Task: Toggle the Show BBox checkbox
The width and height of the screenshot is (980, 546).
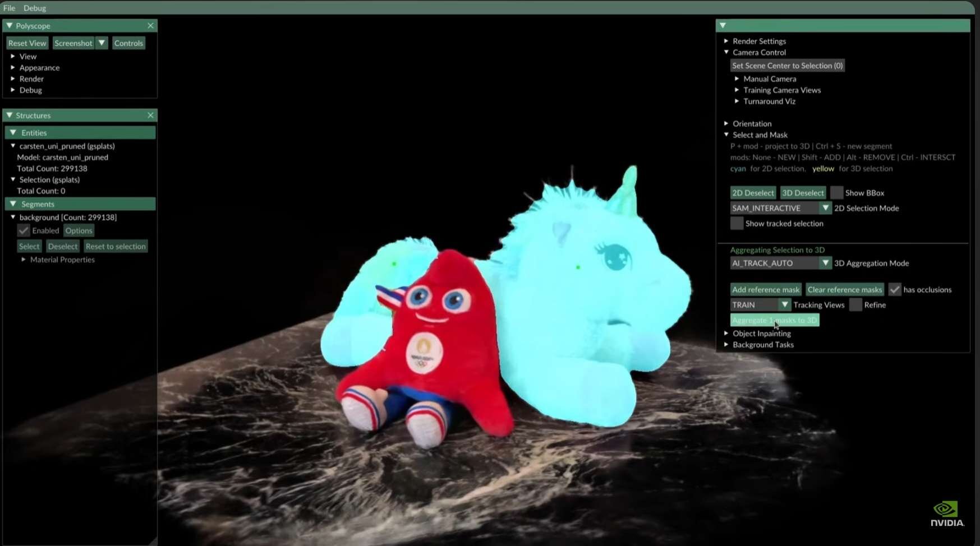Action: 836,193
